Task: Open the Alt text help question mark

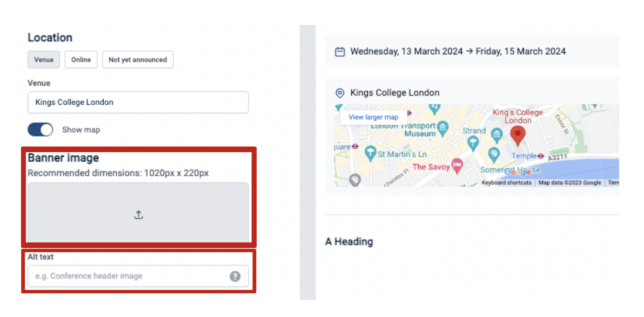Action: pyautogui.click(x=235, y=276)
